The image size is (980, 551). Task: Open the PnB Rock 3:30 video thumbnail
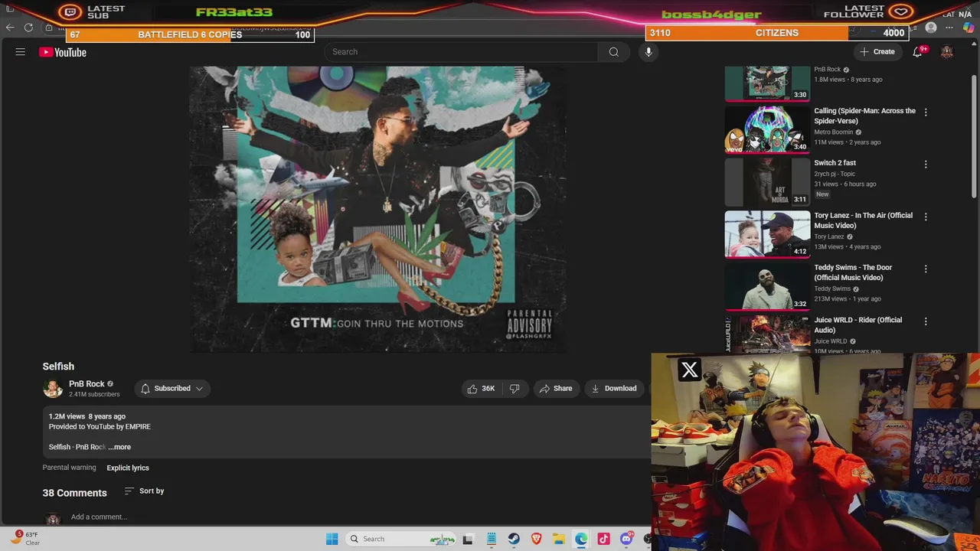click(767, 83)
